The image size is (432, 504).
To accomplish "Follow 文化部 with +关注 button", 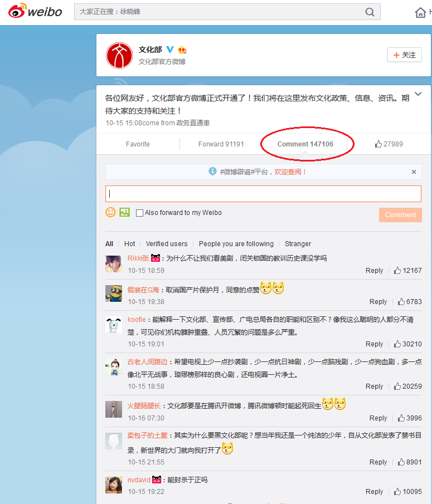I will (404, 55).
